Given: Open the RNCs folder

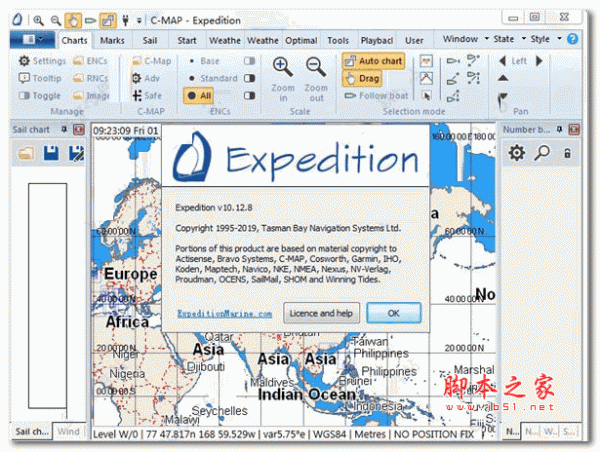Looking at the screenshot, I should click(90, 78).
